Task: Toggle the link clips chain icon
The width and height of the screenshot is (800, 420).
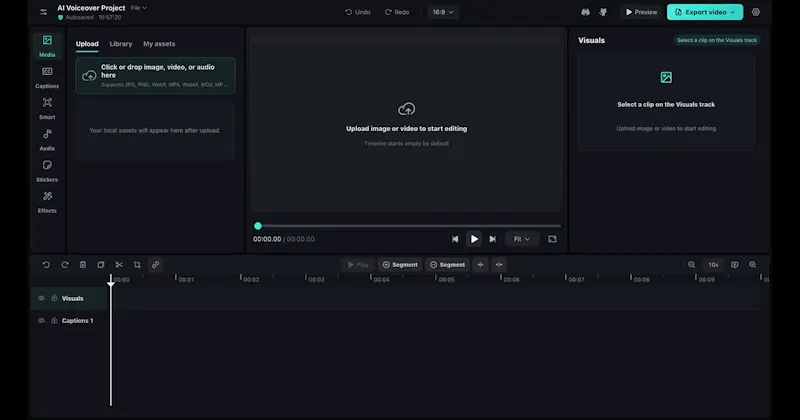Action: pos(155,264)
